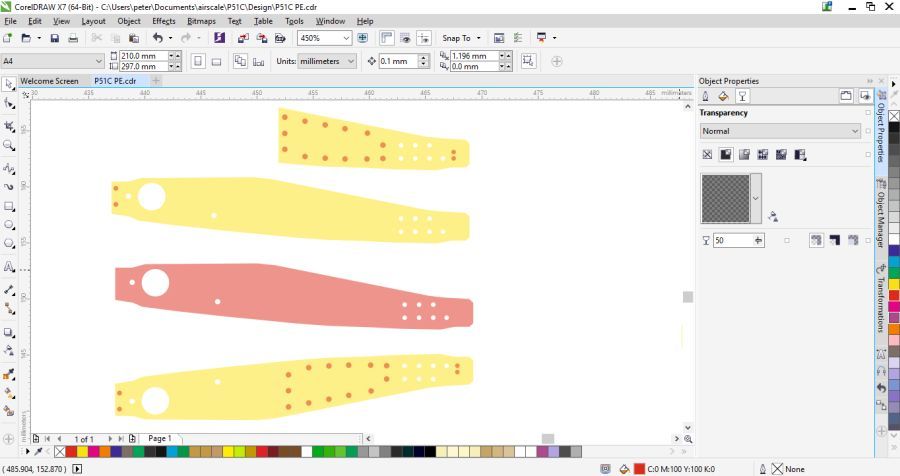Expand the Units millimeters dropdown
The width and height of the screenshot is (900, 476).
pyautogui.click(x=351, y=61)
